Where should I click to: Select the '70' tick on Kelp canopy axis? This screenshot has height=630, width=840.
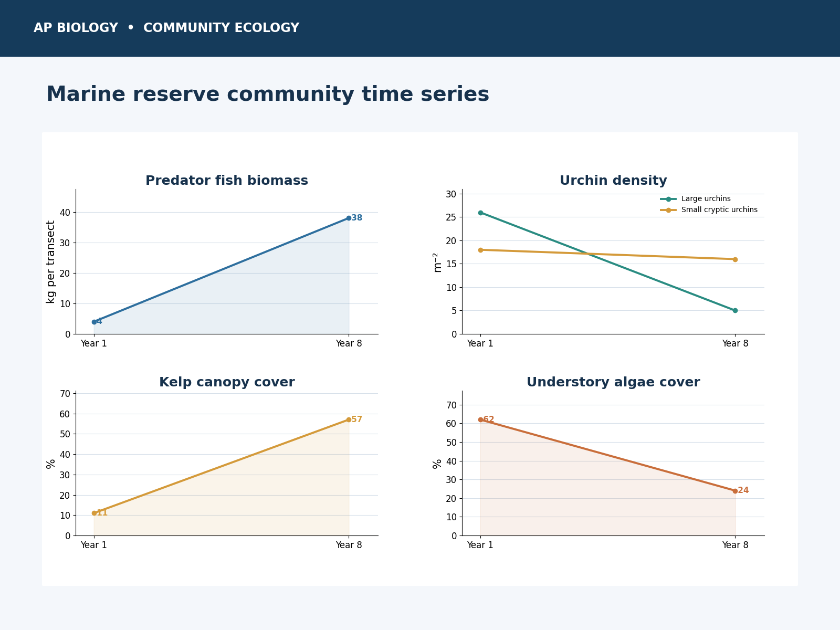coord(65,394)
